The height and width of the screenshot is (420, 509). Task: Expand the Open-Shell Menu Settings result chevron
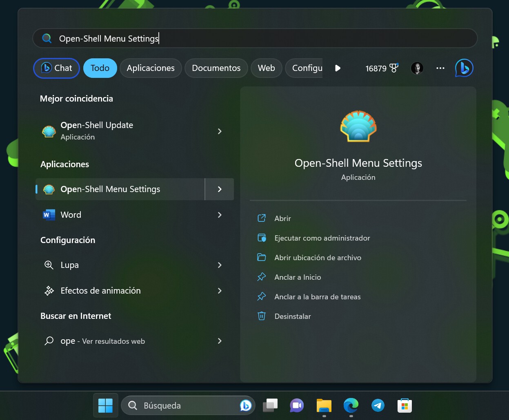[x=220, y=189]
